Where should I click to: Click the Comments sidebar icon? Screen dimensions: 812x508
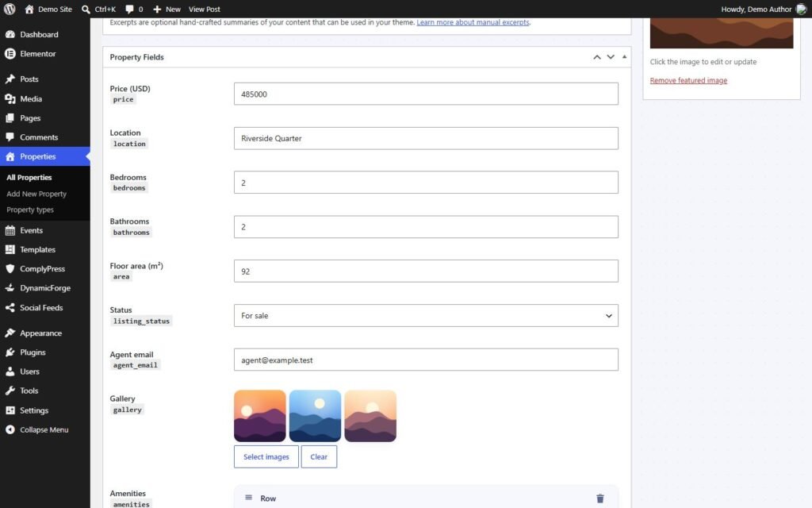pos(10,137)
